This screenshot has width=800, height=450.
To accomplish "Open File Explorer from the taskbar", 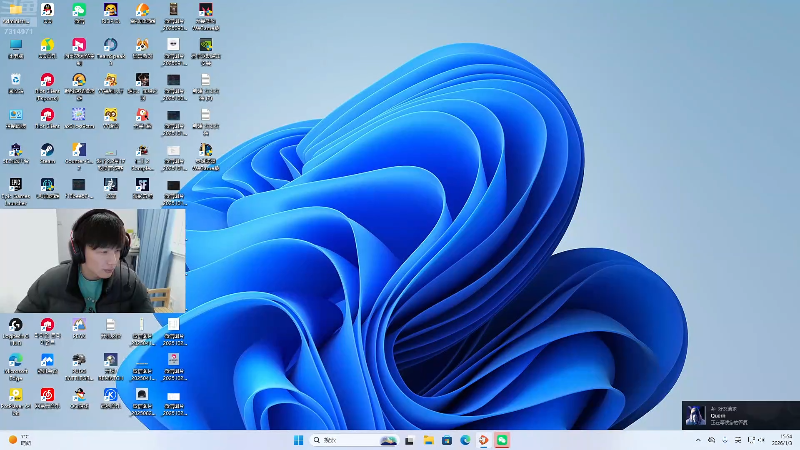I will [428, 440].
